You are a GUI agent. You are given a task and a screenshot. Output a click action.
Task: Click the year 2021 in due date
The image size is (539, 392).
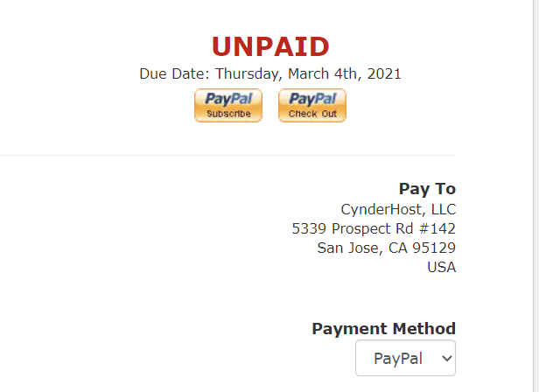[x=384, y=73]
